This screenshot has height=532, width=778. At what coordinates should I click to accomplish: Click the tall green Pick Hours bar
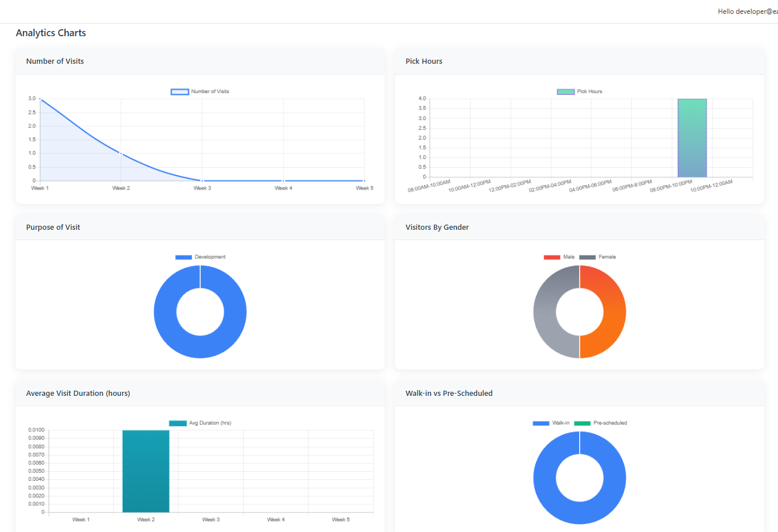pos(692,138)
